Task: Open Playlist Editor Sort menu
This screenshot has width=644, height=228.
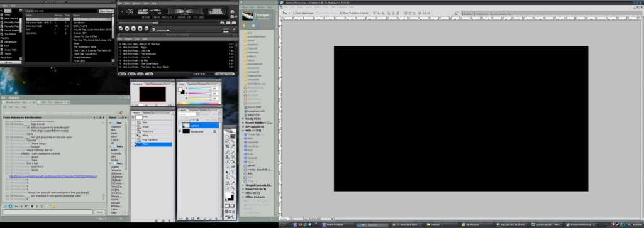Action: point(137,38)
